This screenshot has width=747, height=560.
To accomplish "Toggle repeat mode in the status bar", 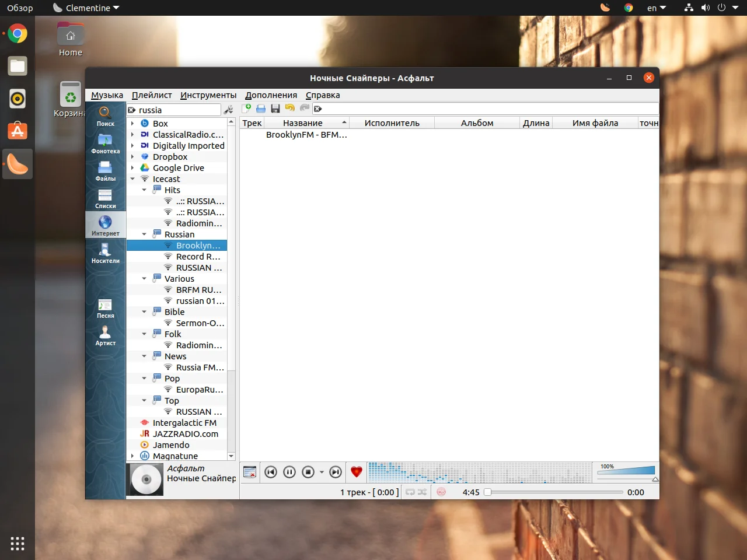I will (410, 492).
